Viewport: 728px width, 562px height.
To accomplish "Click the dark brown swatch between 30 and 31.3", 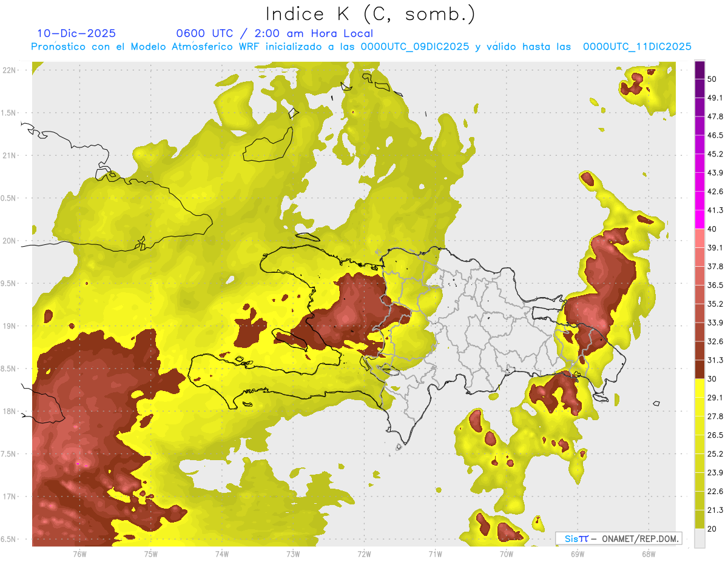I will (x=699, y=370).
